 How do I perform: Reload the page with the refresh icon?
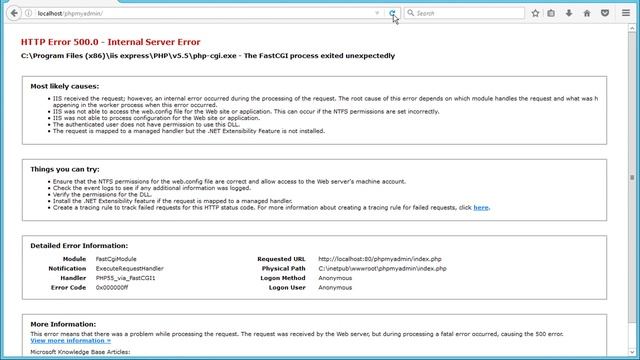(392, 13)
